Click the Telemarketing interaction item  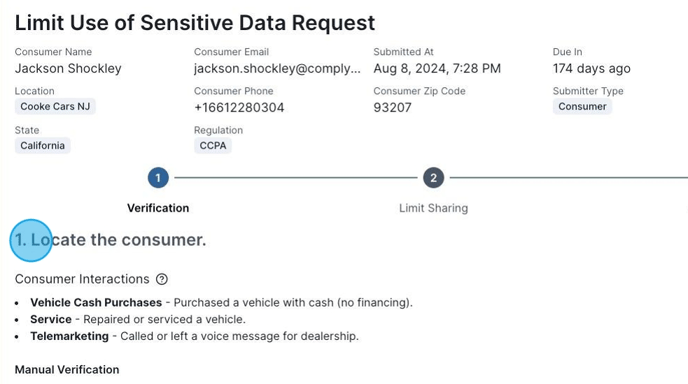(194, 336)
